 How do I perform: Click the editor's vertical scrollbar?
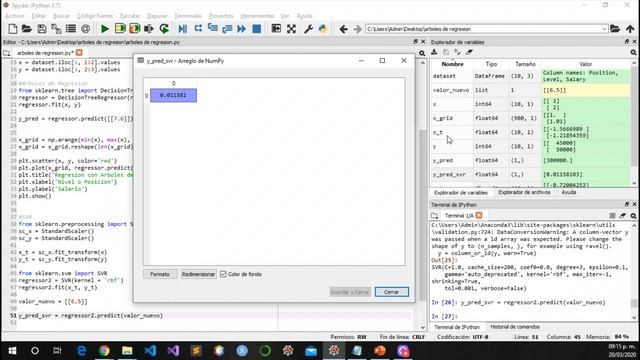tap(422, 194)
